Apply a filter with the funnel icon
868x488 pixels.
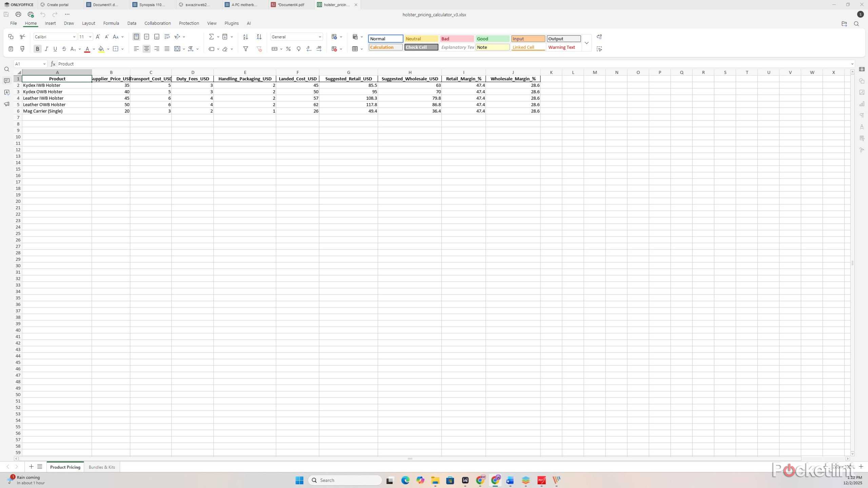coord(246,49)
